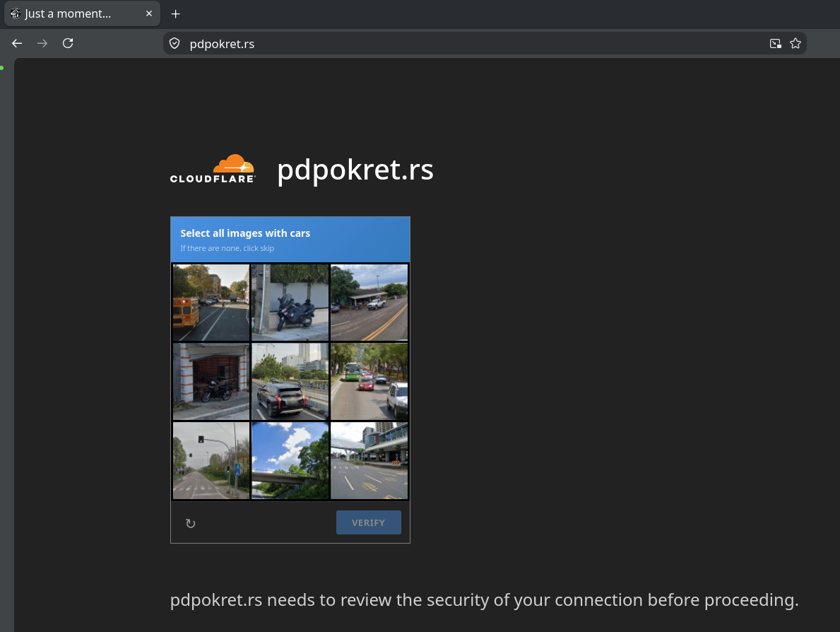The height and width of the screenshot is (632, 840).
Task: Go back with the browser arrow
Action: click(17, 43)
